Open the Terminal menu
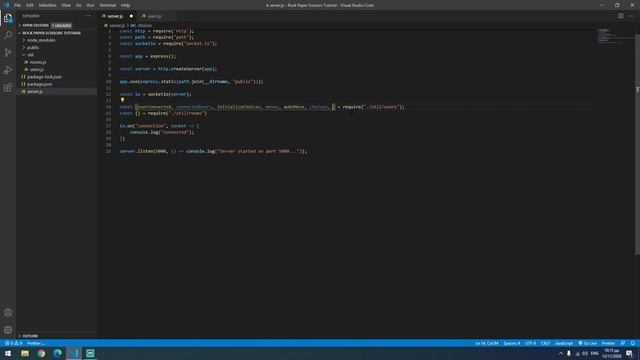The image size is (640, 360). click(x=108, y=5)
